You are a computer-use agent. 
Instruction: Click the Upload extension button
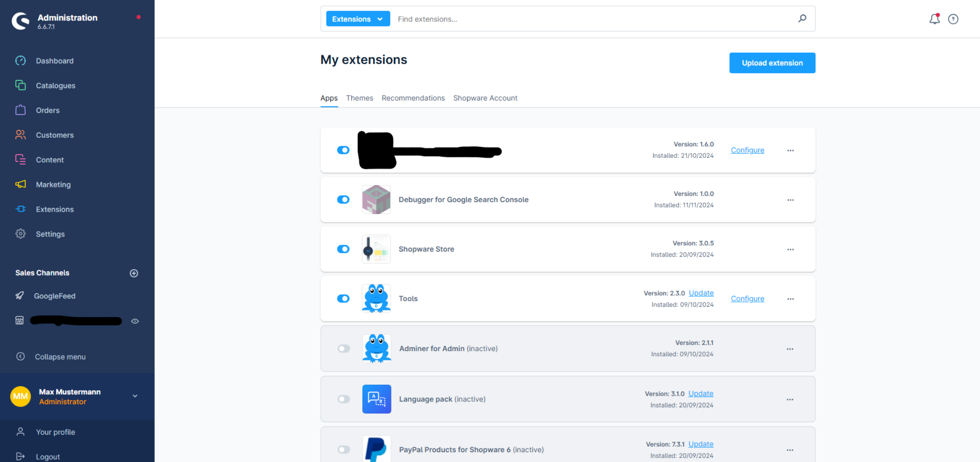point(772,62)
